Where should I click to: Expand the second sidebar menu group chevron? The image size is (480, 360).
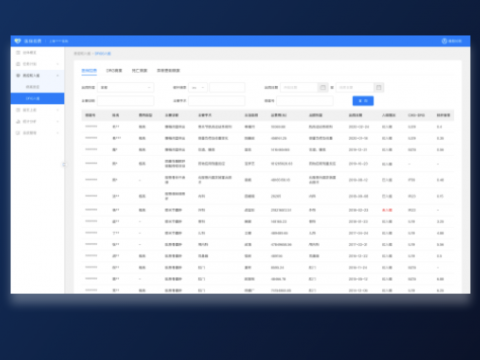(x=58, y=64)
